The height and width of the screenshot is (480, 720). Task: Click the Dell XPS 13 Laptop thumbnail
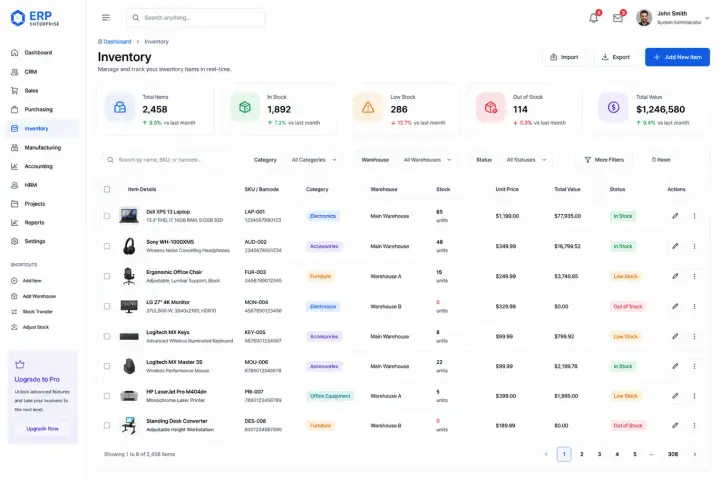pos(129,215)
